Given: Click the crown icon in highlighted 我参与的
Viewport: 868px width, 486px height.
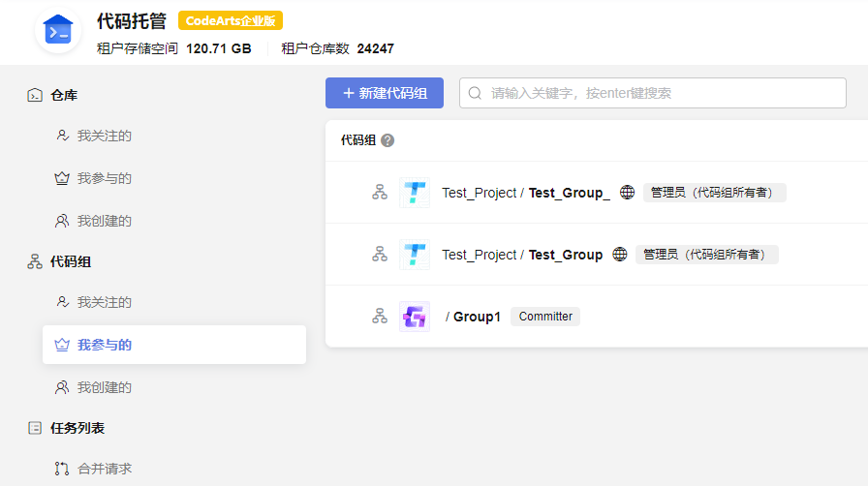Looking at the screenshot, I should (62, 345).
